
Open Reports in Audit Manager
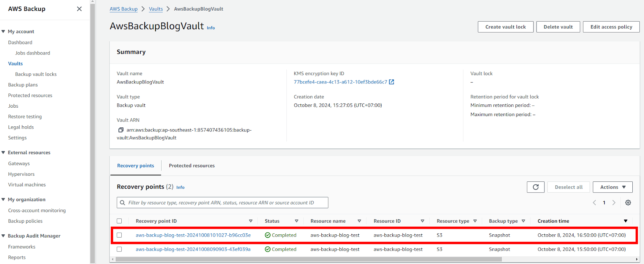click(17, 258)
